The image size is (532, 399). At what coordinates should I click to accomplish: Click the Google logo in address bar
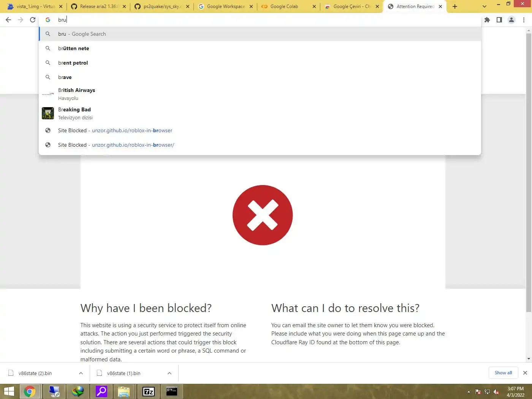pyautogui.click(x=48, y=20)
